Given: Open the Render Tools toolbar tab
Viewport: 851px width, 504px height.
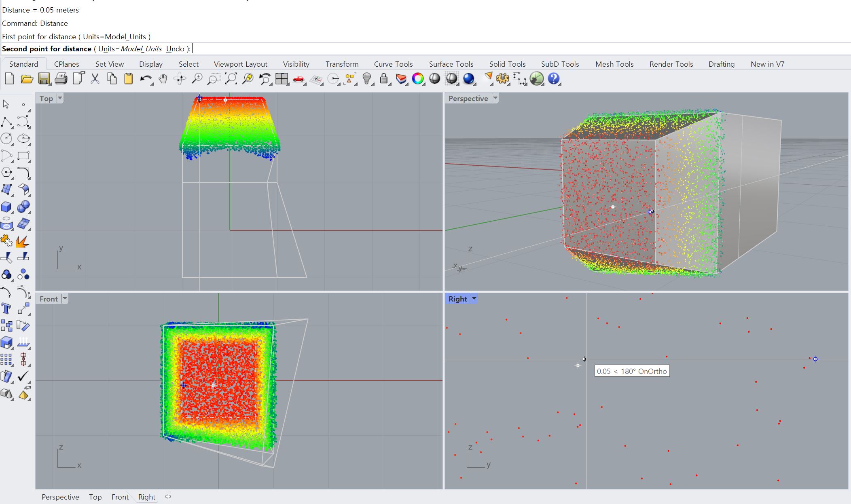Looking at the screenshot, I should click(x=671, y=64).
